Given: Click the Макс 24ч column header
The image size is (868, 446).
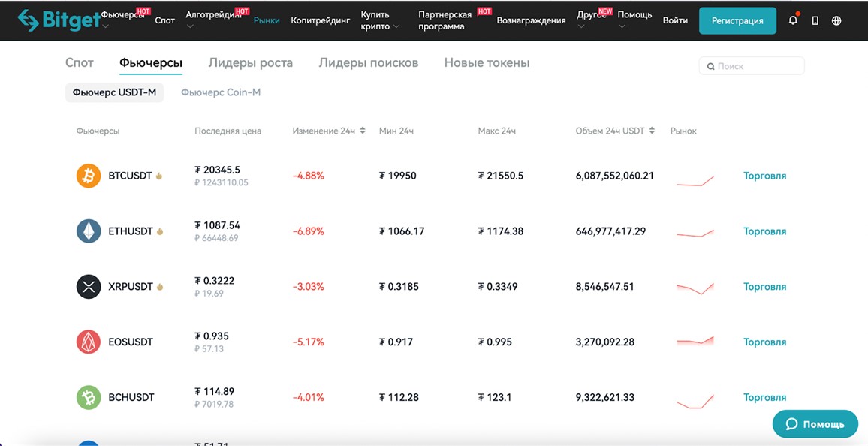Looking at the screenshot, I should [x=497, y=131].
